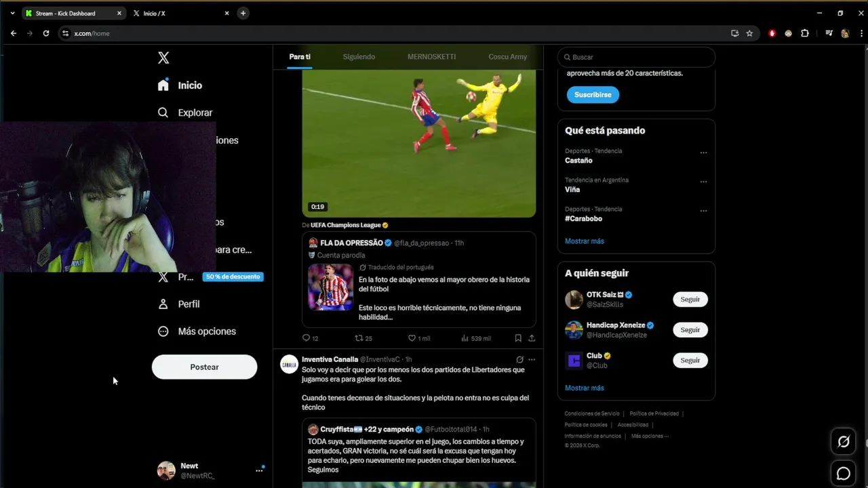Image resolution: width=868 pixels, height=488 pixels.
Task: Click the address bar URL
Action: click(92, 33)
